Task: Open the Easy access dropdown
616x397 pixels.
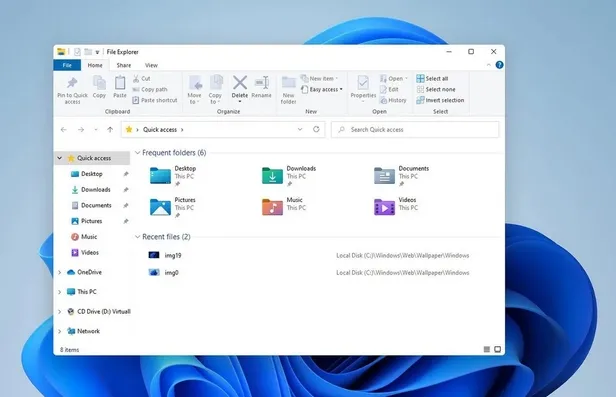Action: tap(322, 90)
